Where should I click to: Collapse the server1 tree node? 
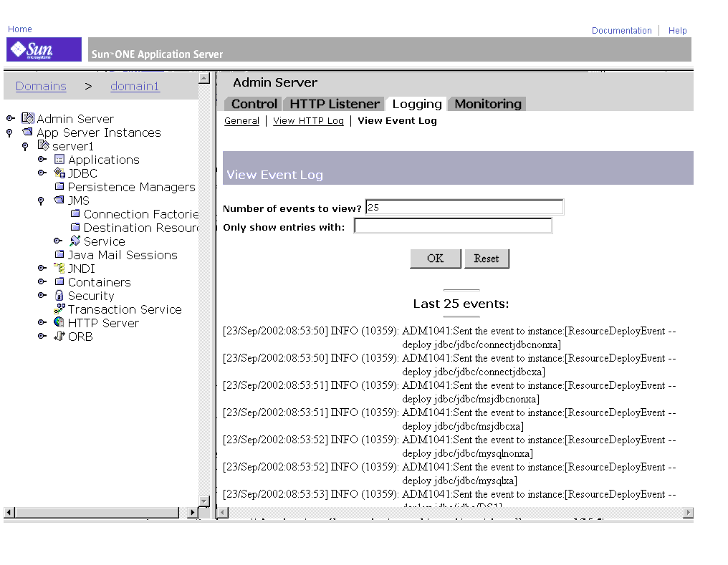25,147
